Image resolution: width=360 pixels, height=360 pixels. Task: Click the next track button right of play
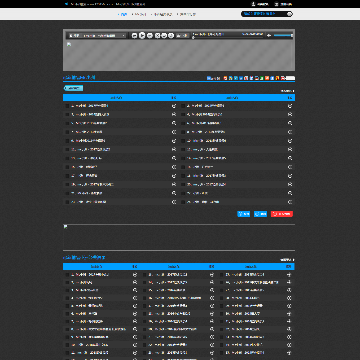pos(150,35)
